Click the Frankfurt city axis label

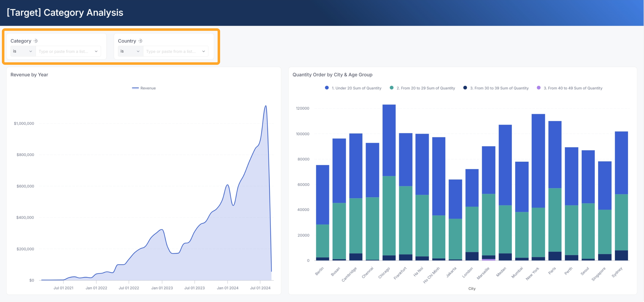point(400,273)
